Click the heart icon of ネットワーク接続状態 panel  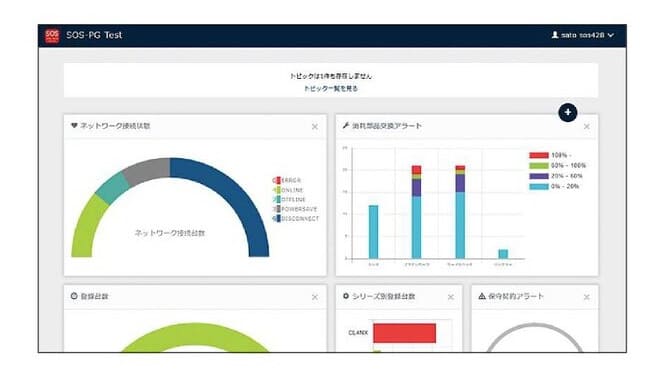click(74, 126)
